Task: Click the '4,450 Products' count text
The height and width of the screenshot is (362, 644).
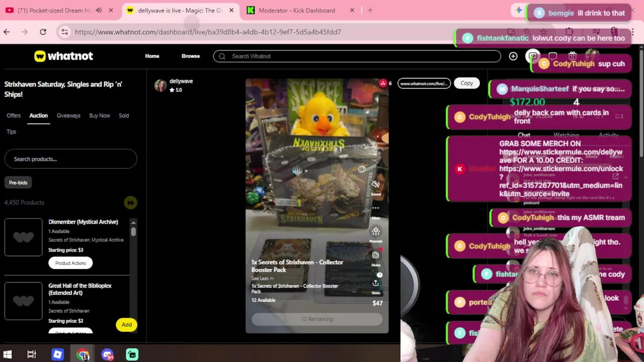Action: tap(24, 203)
